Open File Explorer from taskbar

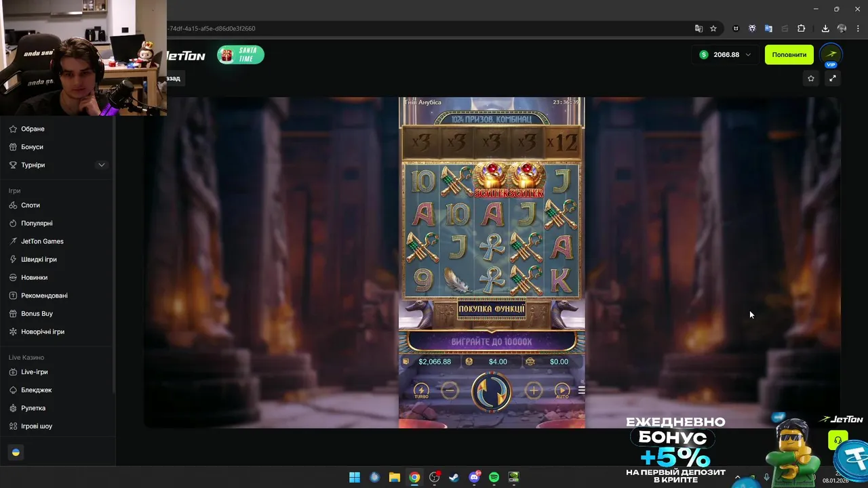pos(394,477)
